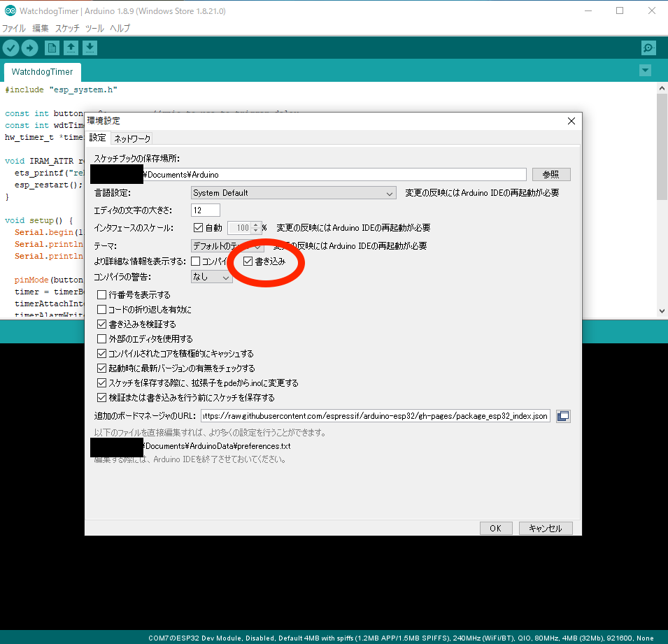
Task: Switch to the ネットワーク tab
Action: 132,138
